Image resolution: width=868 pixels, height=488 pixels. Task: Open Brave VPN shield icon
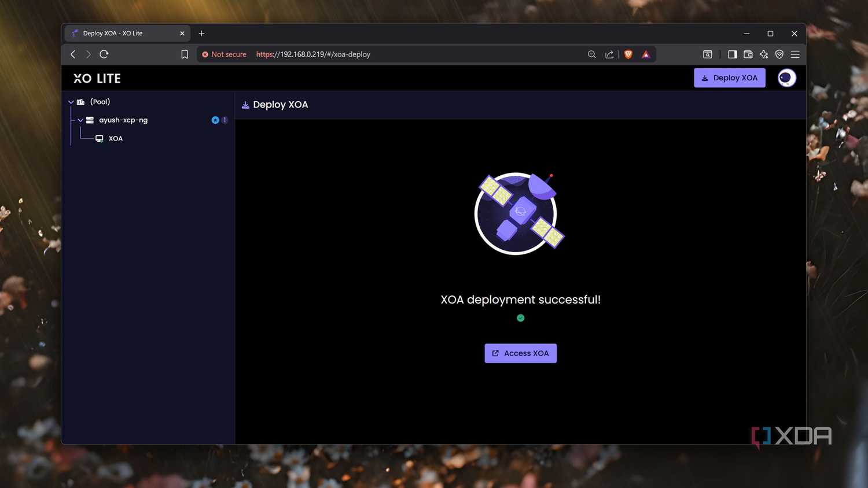pyautogui.click(x=779, y=54)
